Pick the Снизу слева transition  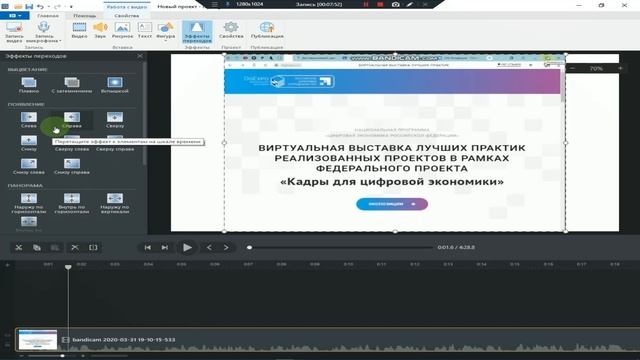[x=29, y=167]
